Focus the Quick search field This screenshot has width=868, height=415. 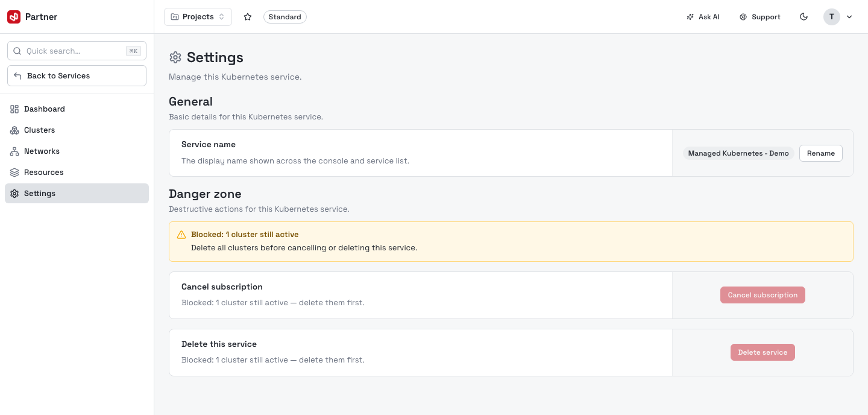77,51
